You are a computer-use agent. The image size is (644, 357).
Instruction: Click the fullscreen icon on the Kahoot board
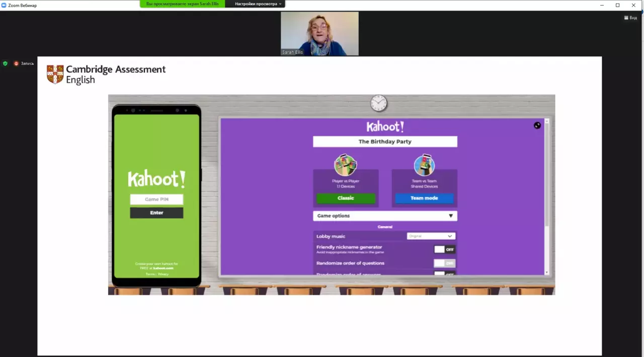tap(537, 125)
